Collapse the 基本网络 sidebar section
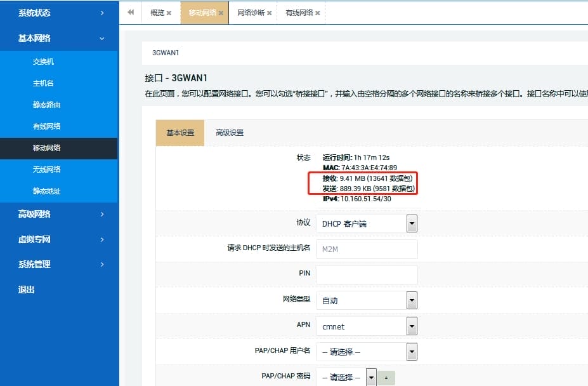This screenshot has width=588, height=386. (x=59, y=38)
